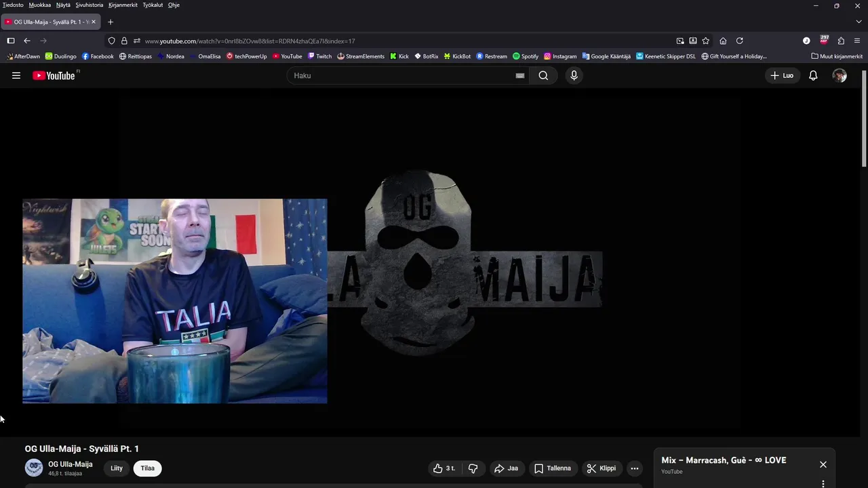
Task: Open the OG Ulla-Maija channel name link
Action: (x=71, y=464)
